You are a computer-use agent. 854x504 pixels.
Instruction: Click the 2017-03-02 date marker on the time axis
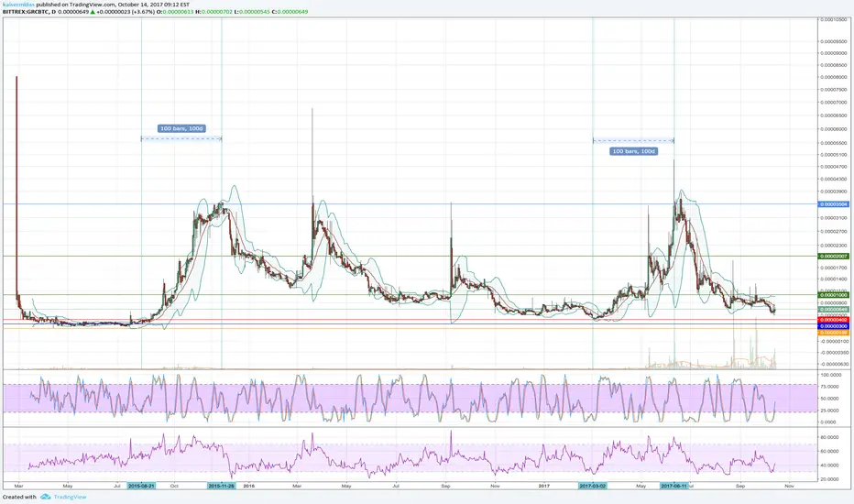[x=593, y=486]
